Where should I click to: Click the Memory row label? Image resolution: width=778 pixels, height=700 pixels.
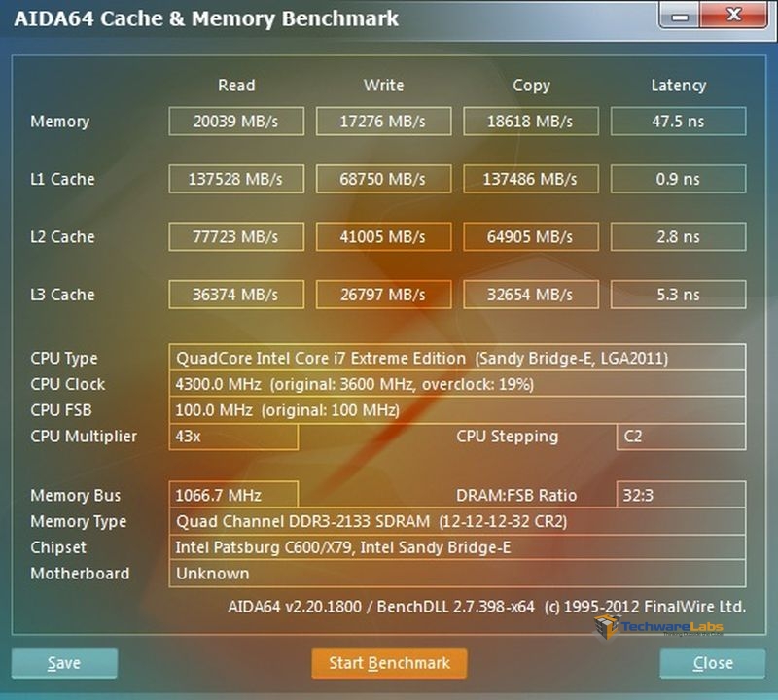tap(59, 122)
